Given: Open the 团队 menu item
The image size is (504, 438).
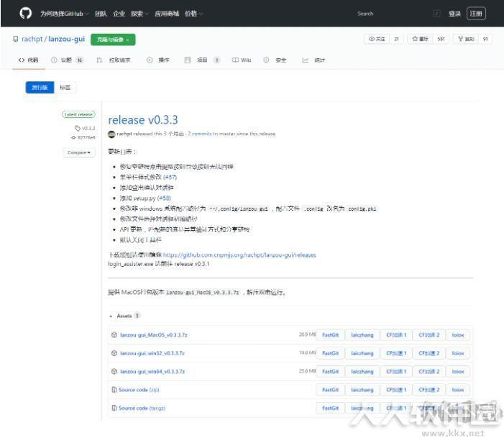Looking at the screenshot, I should 101,14.
